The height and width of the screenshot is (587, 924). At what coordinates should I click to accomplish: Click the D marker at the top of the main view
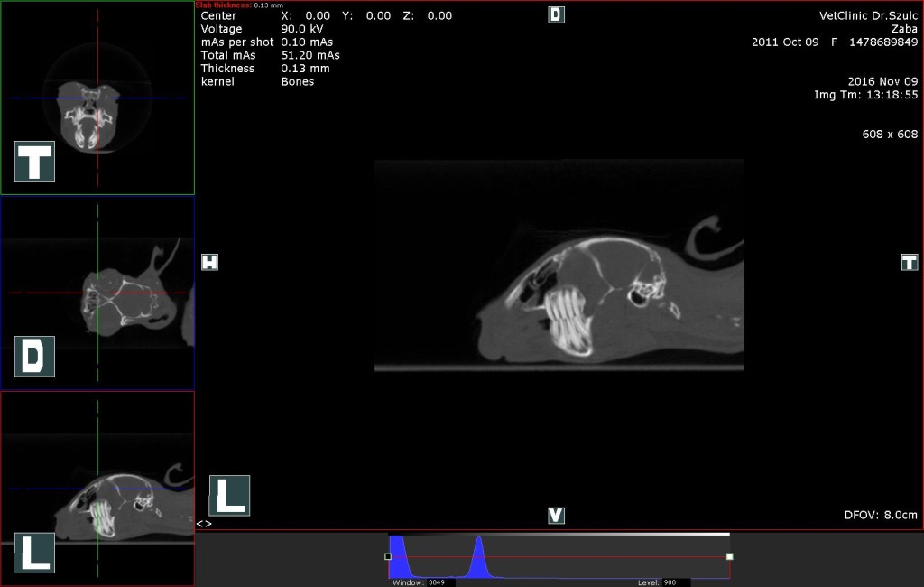point(556,14)
